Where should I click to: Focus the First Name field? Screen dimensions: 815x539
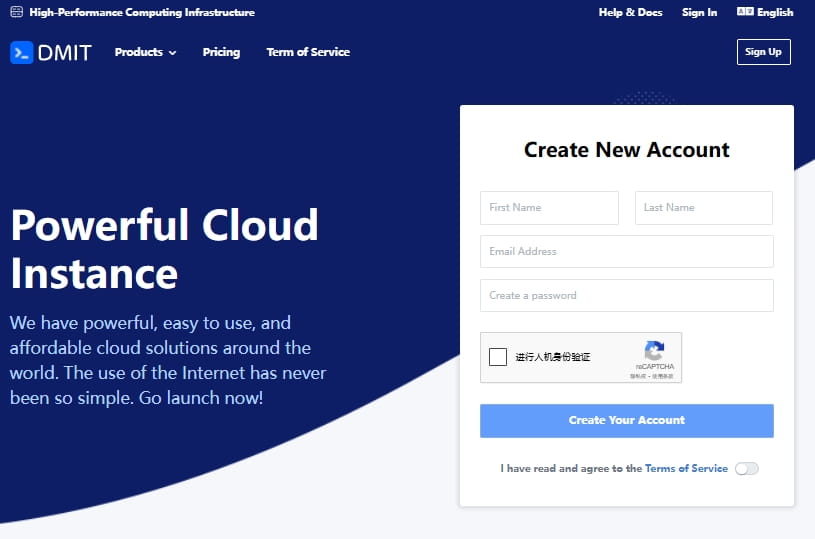click(x=549, y=208)
